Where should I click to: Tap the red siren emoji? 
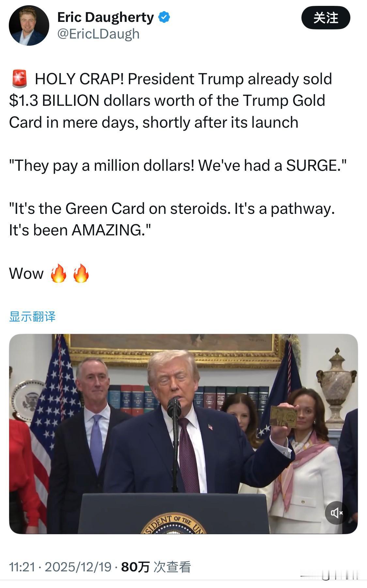(19, 79)
